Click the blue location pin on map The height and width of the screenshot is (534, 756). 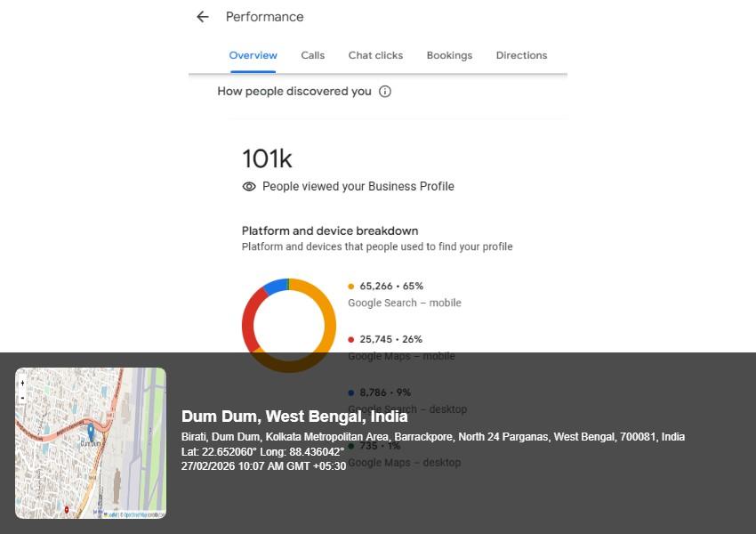(x=90, y=433)
